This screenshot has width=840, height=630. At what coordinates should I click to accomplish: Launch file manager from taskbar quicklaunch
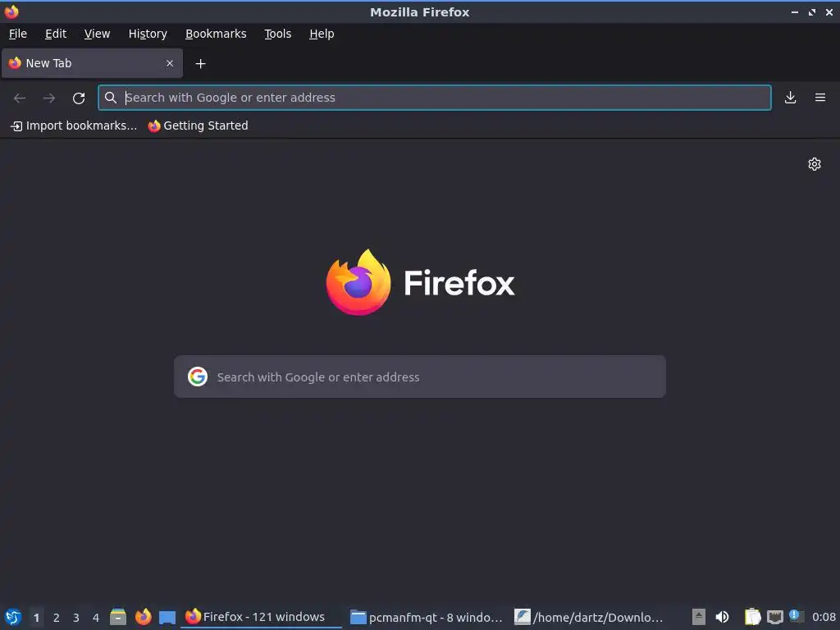click(118, 617)
